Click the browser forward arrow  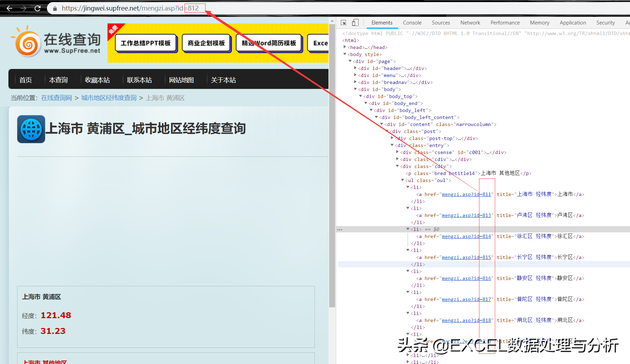pyautogui.click(x=23, y=8)
